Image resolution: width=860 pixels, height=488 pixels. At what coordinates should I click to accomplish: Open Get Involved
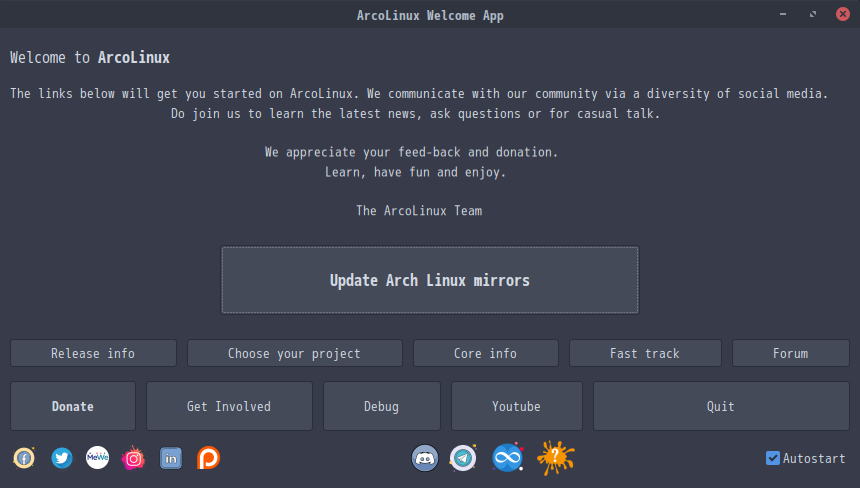tap(229, 406)
